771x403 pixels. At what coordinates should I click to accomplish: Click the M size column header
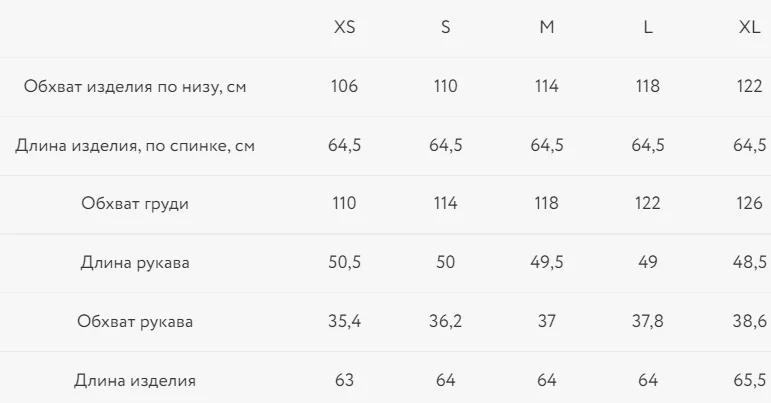(547, 27)
